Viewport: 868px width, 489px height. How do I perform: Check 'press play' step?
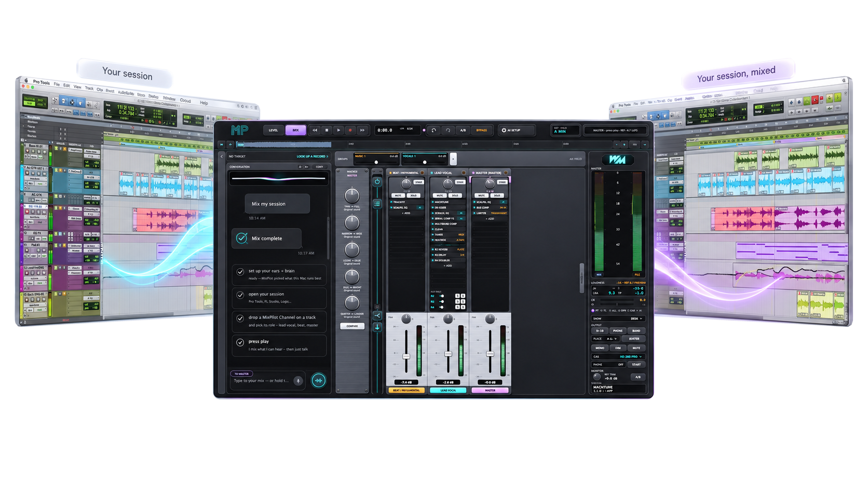(x=240, y=342)
